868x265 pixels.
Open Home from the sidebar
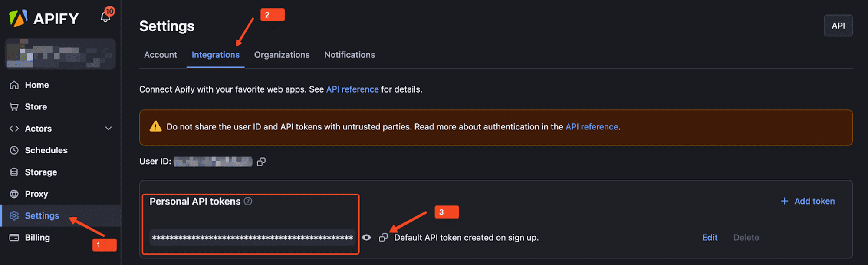pyautogui.click(x=36, y=85)
